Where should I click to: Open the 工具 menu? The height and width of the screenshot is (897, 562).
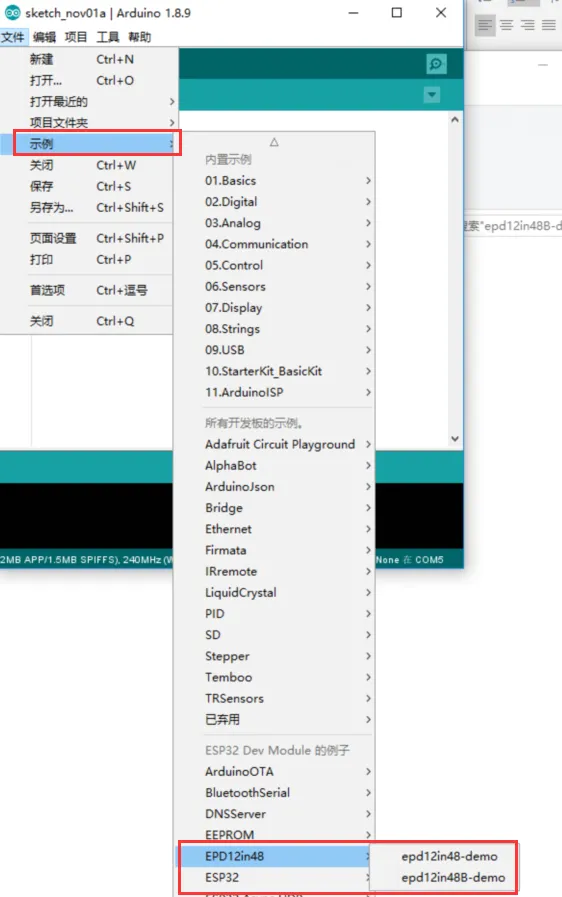[x=108, y=37]
